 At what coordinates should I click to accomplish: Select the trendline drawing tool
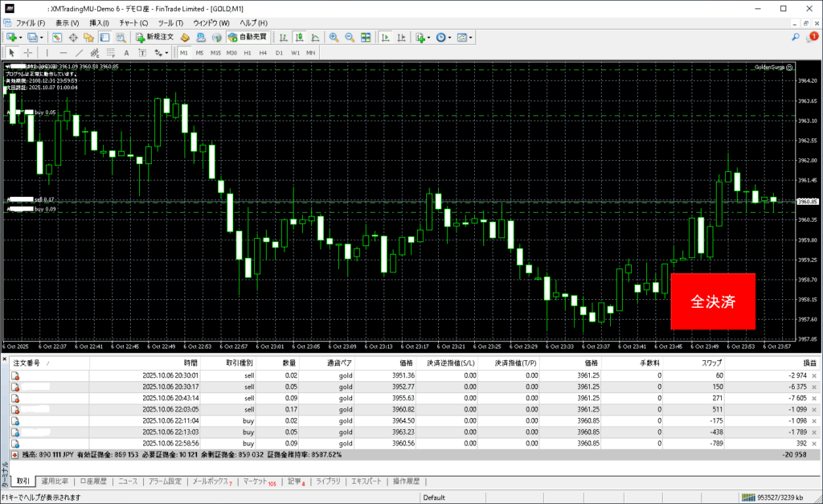click(81, 53)
